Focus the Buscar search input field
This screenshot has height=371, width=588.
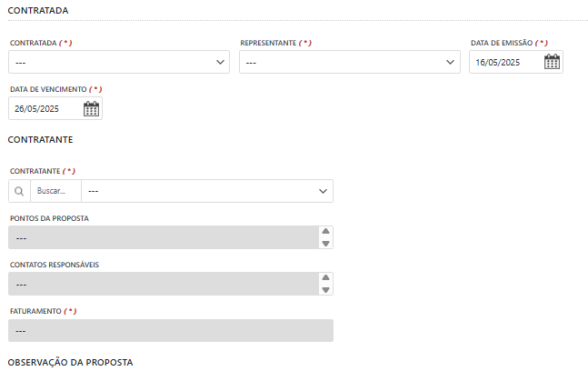55,191
